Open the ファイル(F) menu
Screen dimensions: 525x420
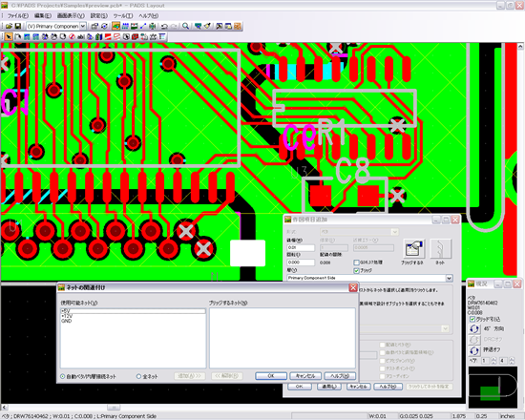click(x=18, y=15)
